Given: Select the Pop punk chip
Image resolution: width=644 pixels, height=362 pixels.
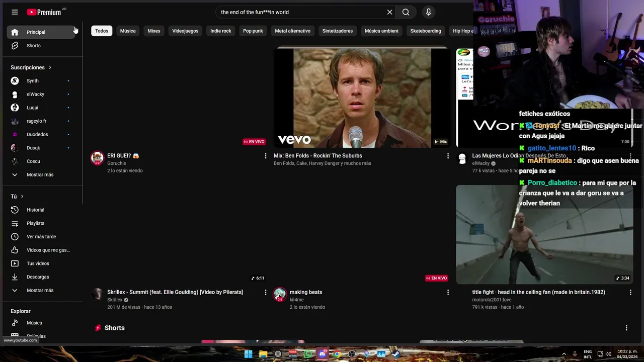Looking at the screenshot, I should (253, 31).
